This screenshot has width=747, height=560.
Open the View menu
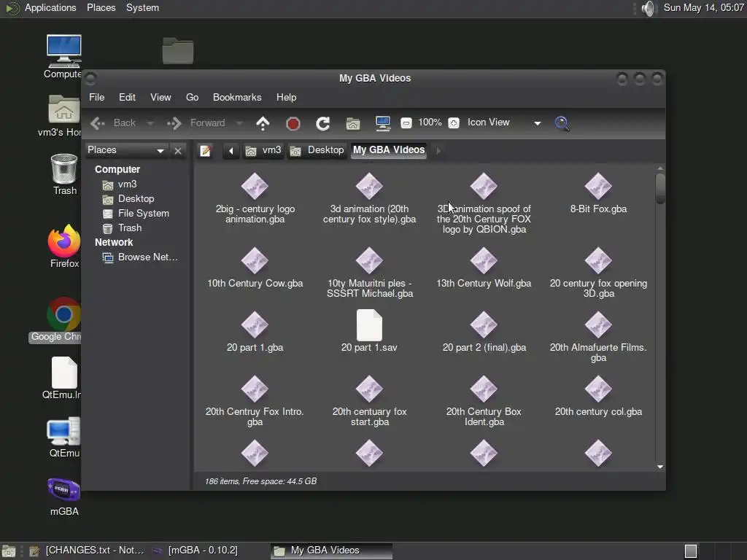(160, 97)
